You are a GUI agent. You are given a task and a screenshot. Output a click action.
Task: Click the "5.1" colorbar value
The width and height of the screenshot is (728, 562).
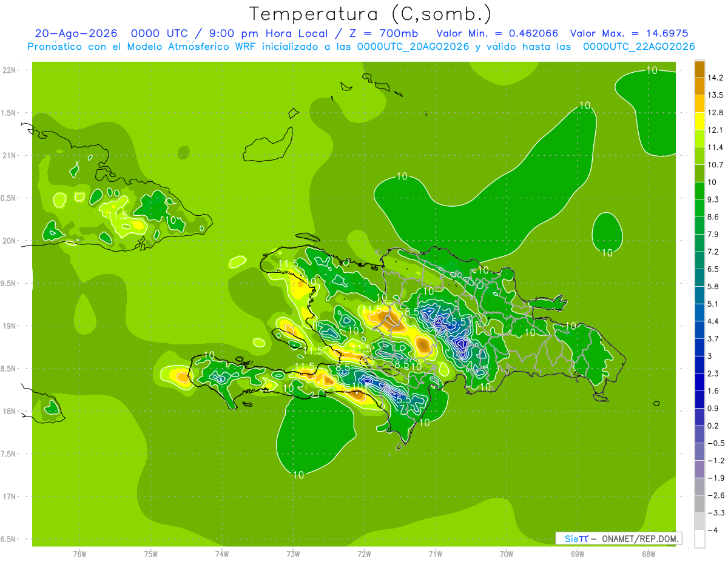(713, 304)
